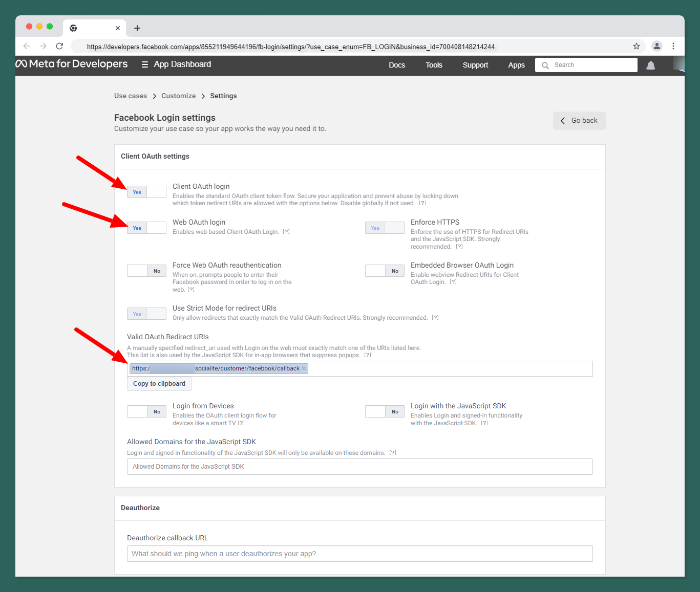Image resolution: width=700 pixels, height=592 pixels.
Task: Expand the App Dashboard hamburger menu
Action: [x=145, y=64]
